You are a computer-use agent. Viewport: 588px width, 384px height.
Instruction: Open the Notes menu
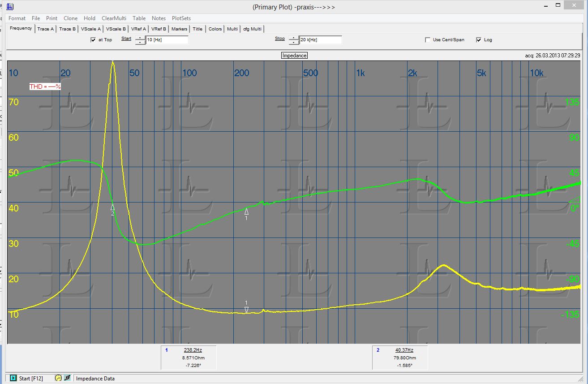159,18
